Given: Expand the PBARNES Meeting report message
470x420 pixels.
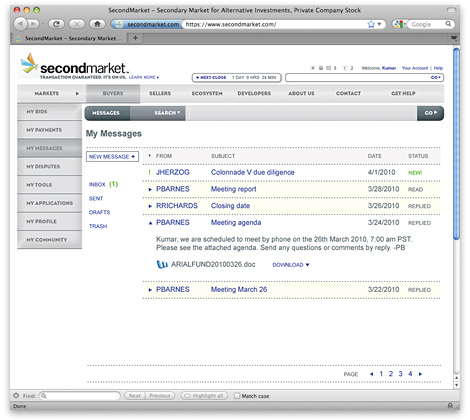Looking at the screenshot, I should coord(150,189).
